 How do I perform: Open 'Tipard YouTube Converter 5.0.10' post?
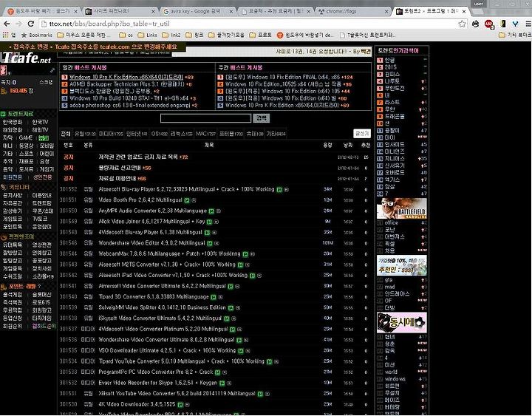181,361
